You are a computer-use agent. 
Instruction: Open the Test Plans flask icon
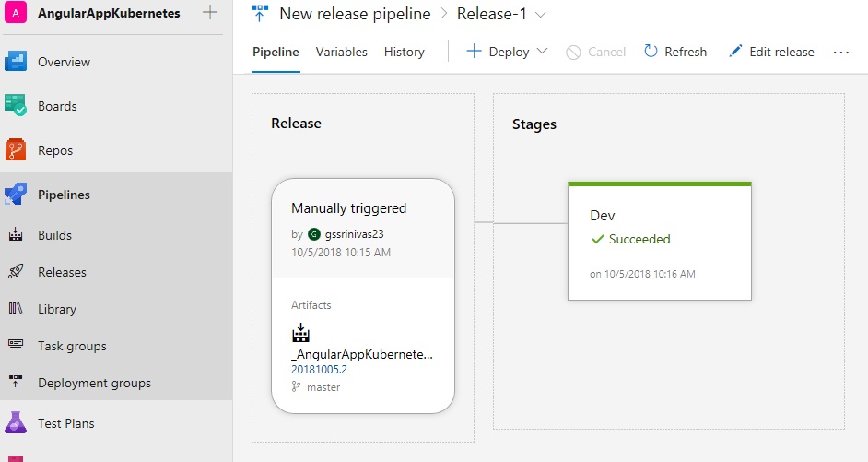point(16,422)
